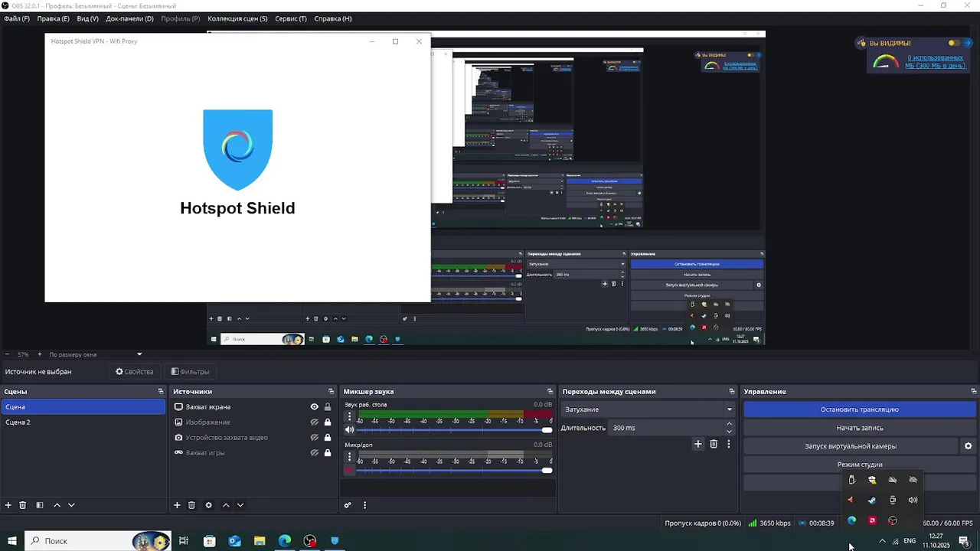Screen dimensions: 980x551
Task: Show Изображение source via eye icon
Action: click(x=314, y=422)
